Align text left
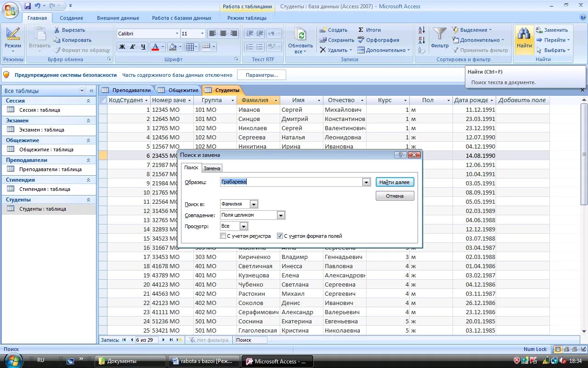Viewport: 588px width, 368px height. coord(212,34)
